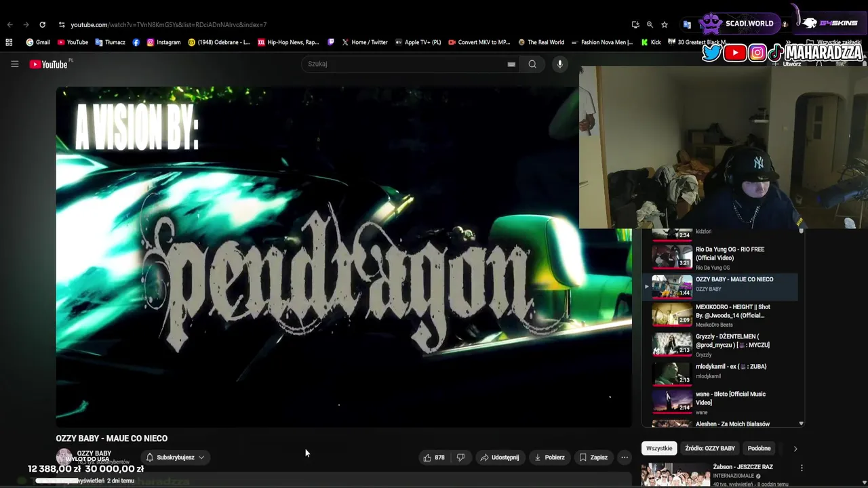Go forward with the browser forward arrow
The height and width of the screenshot is (488, 868).
26,24
